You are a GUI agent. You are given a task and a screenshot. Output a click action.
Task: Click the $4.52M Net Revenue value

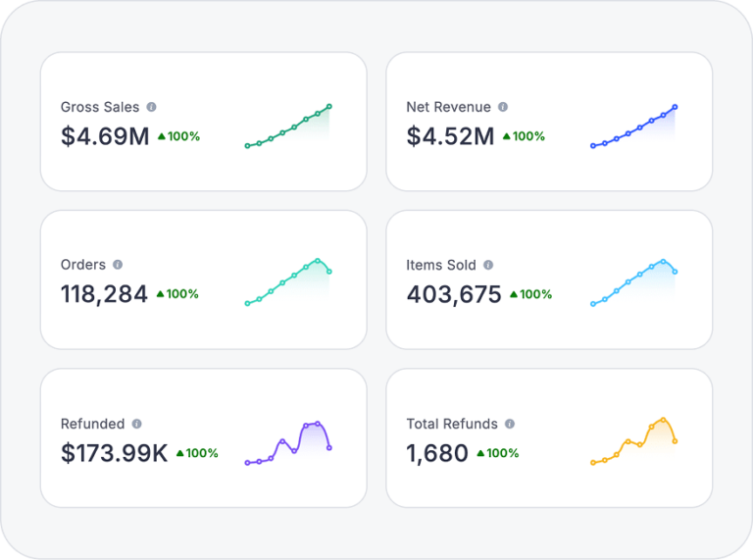[450, 136]
